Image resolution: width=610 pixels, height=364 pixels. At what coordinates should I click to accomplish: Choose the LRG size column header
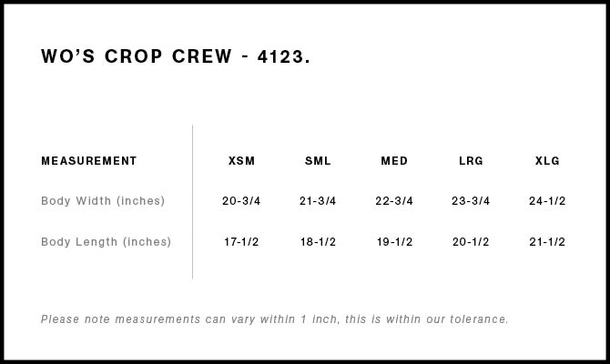[x=471, y=161]
